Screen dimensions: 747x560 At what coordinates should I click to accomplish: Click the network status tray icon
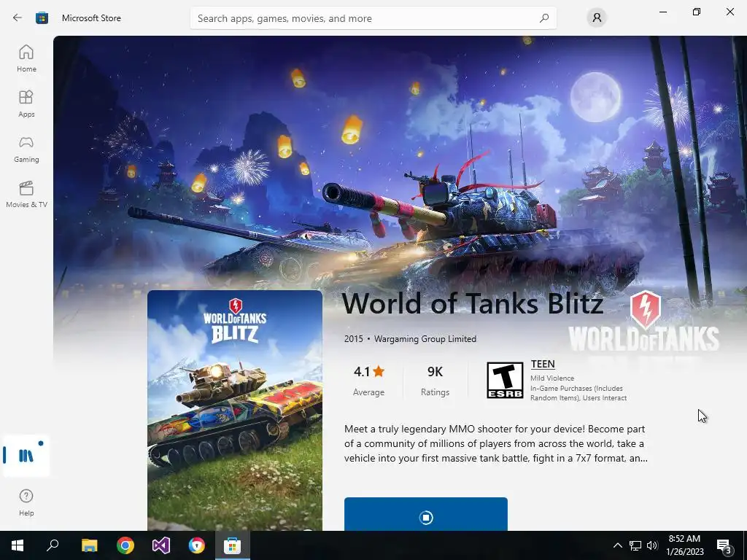[x=635, y=545]
